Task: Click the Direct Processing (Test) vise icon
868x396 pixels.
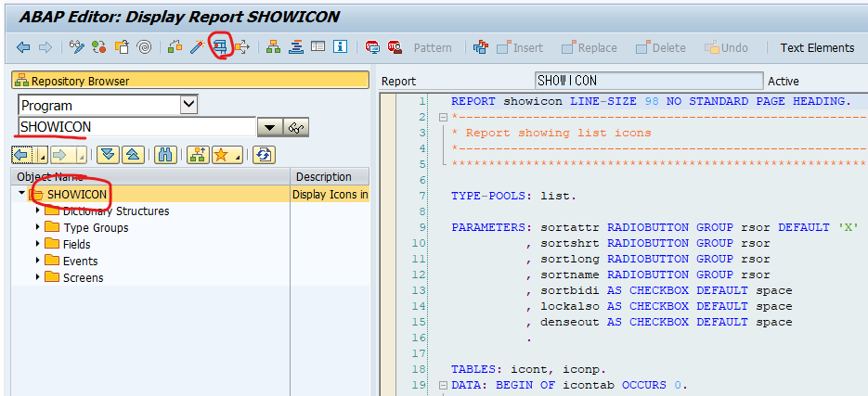Action: (221, 47)
